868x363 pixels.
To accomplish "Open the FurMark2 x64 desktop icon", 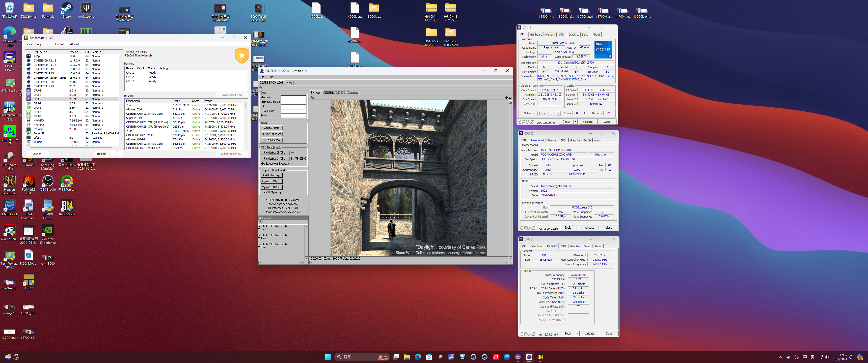I will click(29, 185).
